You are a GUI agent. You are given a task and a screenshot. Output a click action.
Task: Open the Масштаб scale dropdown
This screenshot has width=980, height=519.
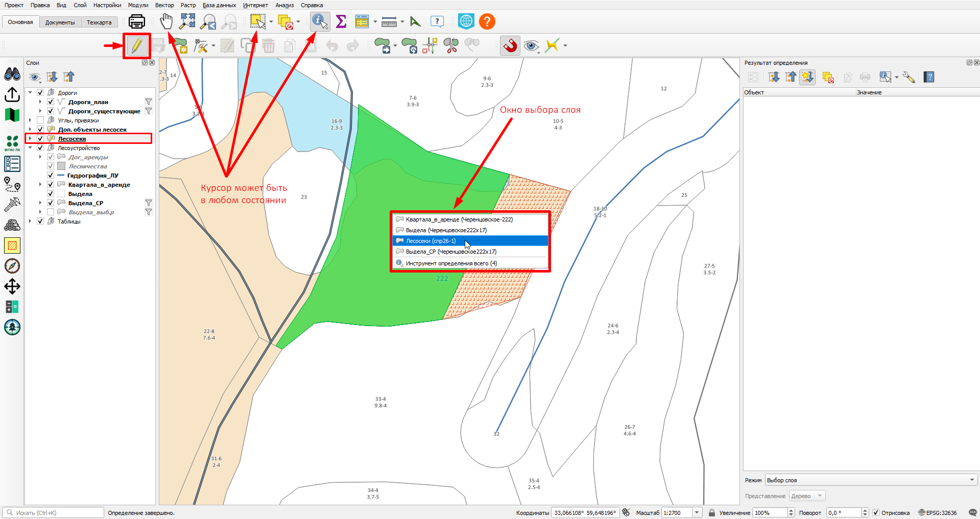click(x=697, y=513)
